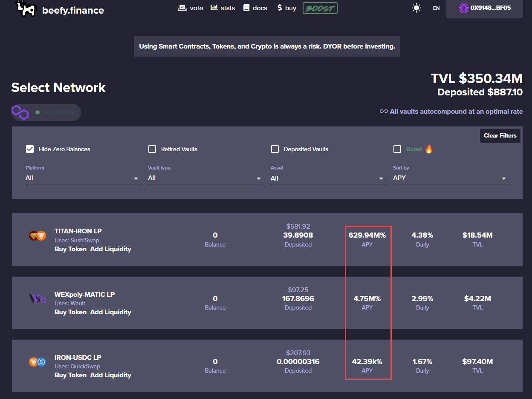Open the TITAN-IRON LP vault name
Screen dimensions: 532x399
pos(78,231)
